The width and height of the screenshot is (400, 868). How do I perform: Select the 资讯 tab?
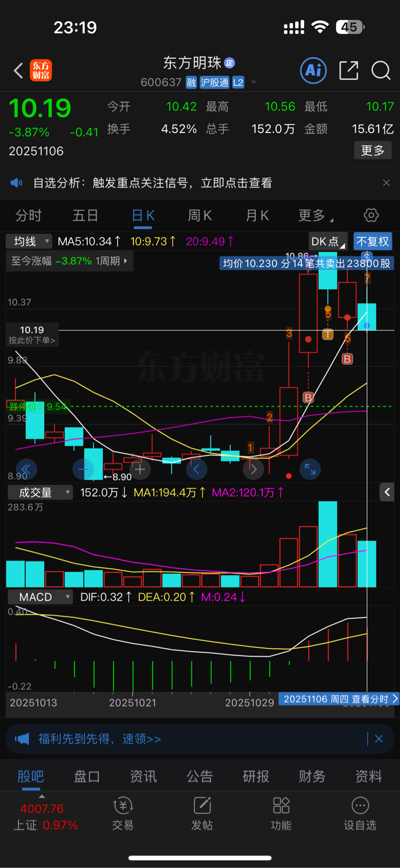click(x=143, y=776)
